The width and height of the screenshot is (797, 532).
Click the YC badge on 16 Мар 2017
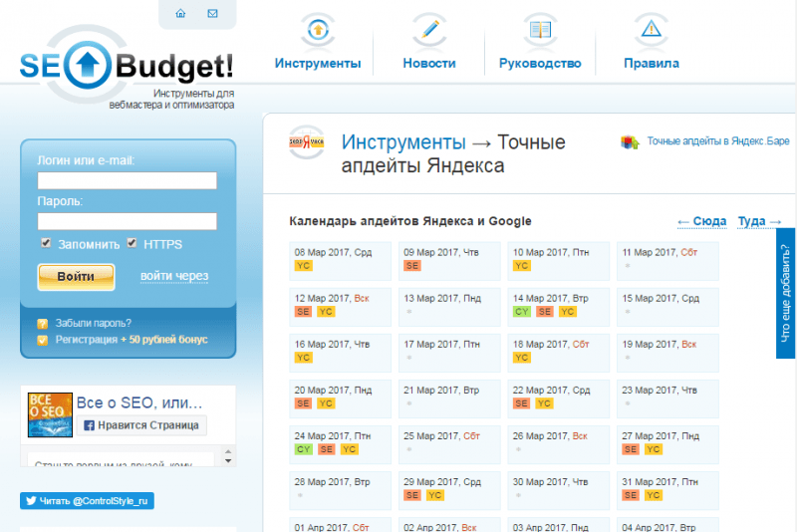coord(303,358)
